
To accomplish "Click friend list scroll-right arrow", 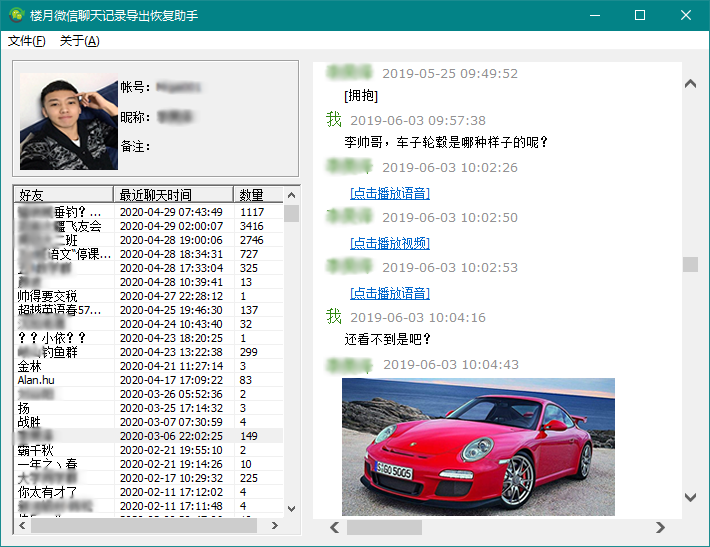I will tap(274, 525).
